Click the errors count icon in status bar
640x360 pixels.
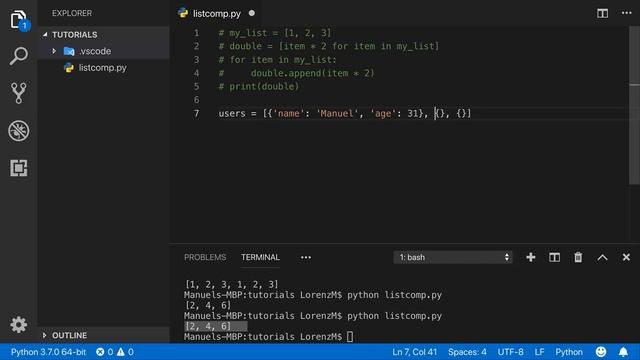coord(104,352)
